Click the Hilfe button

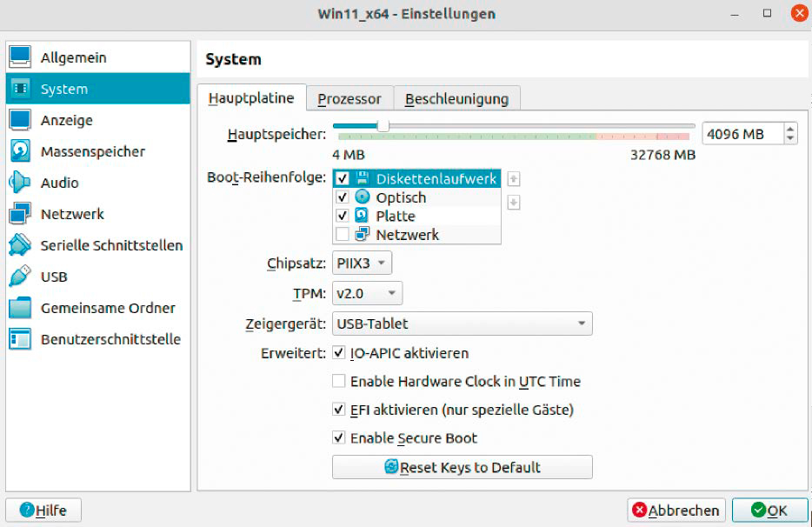pyautogui.click(x=43, y=510)
